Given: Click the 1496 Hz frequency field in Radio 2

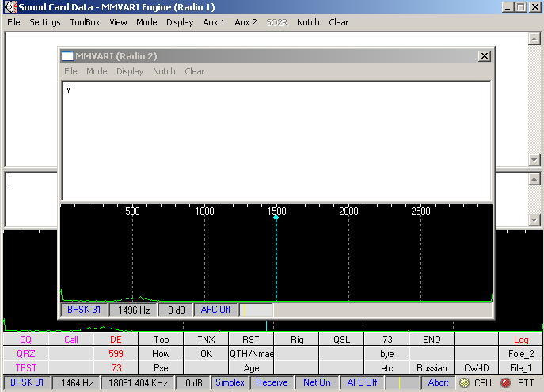Looking at the screenshot, I should (x=134, y=310).
